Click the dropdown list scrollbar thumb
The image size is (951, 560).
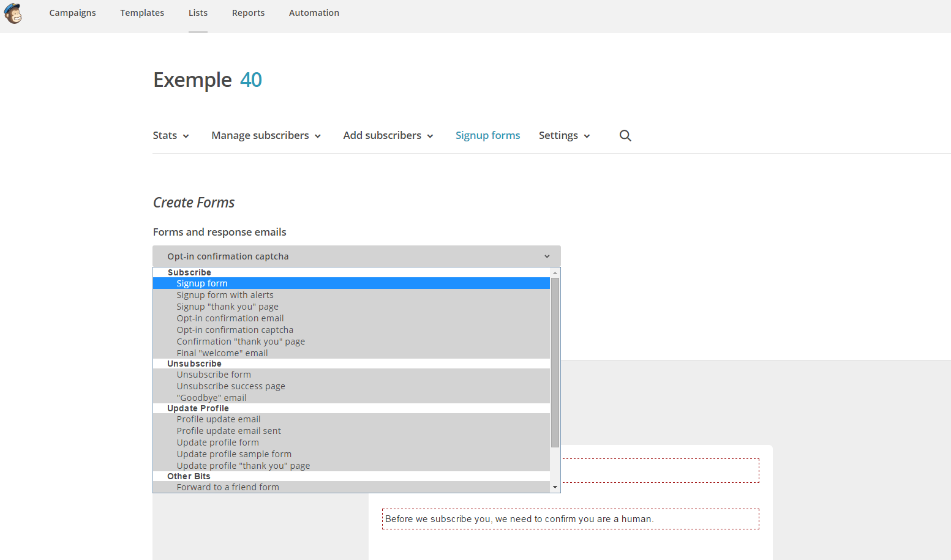pyautogui.click(x=555, y=362)
